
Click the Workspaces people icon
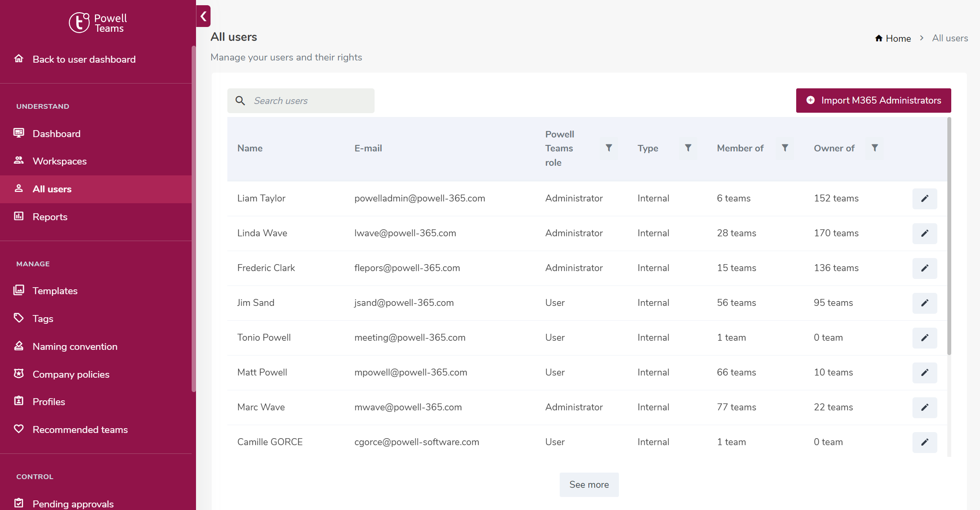pyautogui.click(x=19, y=160)
